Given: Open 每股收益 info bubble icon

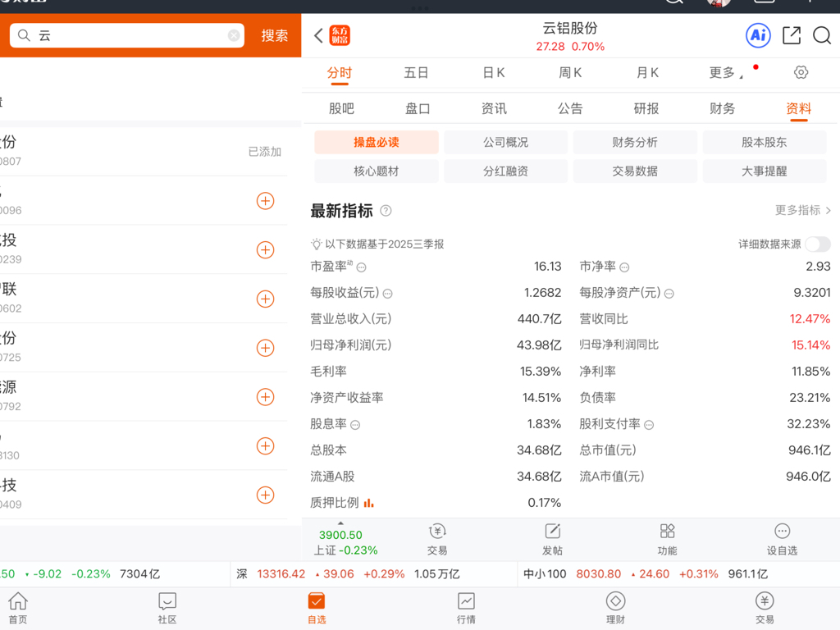Looking at the screenshot, I should tap(388, 294).
